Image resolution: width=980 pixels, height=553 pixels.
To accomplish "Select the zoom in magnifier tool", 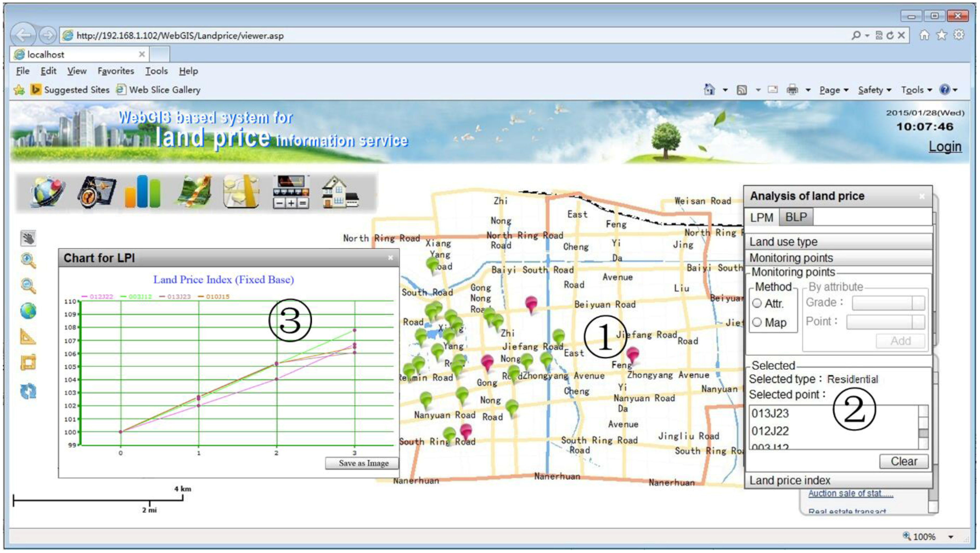I will [x=28, y=261].
